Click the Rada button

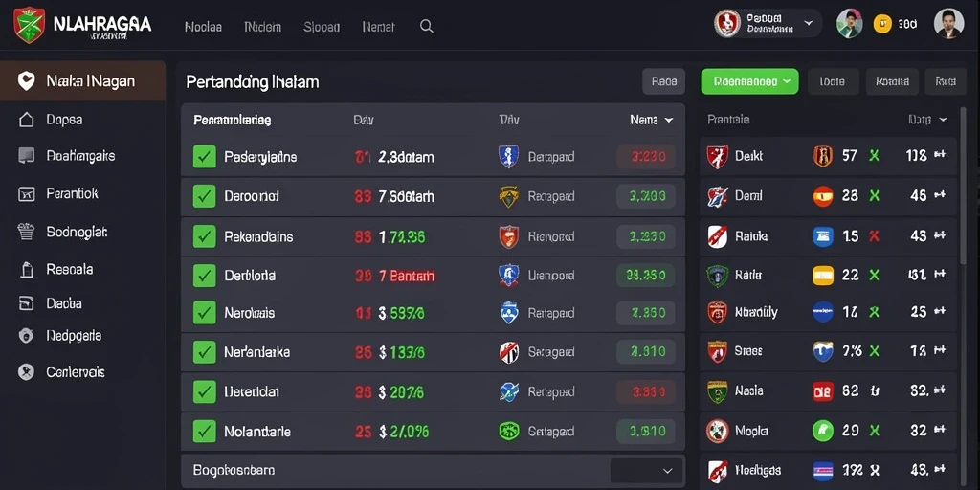pyautogui.click(x=664, y=81)
